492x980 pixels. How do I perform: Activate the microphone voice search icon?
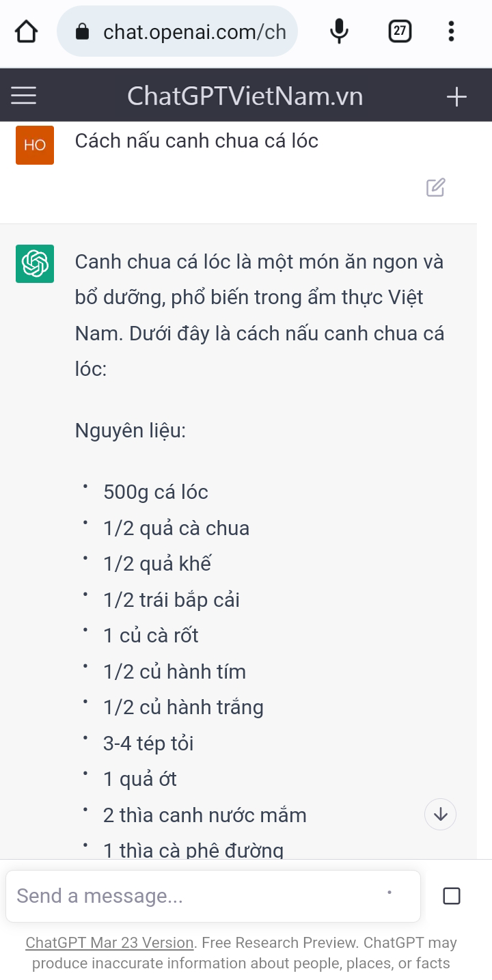pyautogui.click(x=339, y=31)
